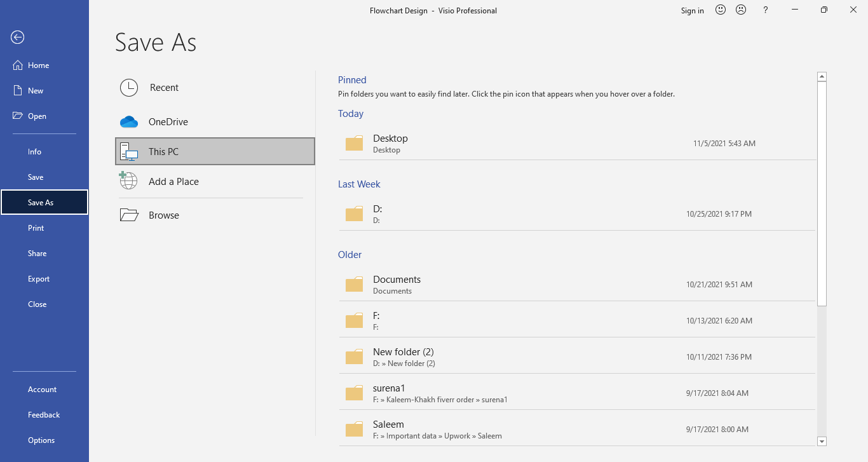Open the Info page
Viewport: 868px width, 462px height.
[x=44, y=152]
